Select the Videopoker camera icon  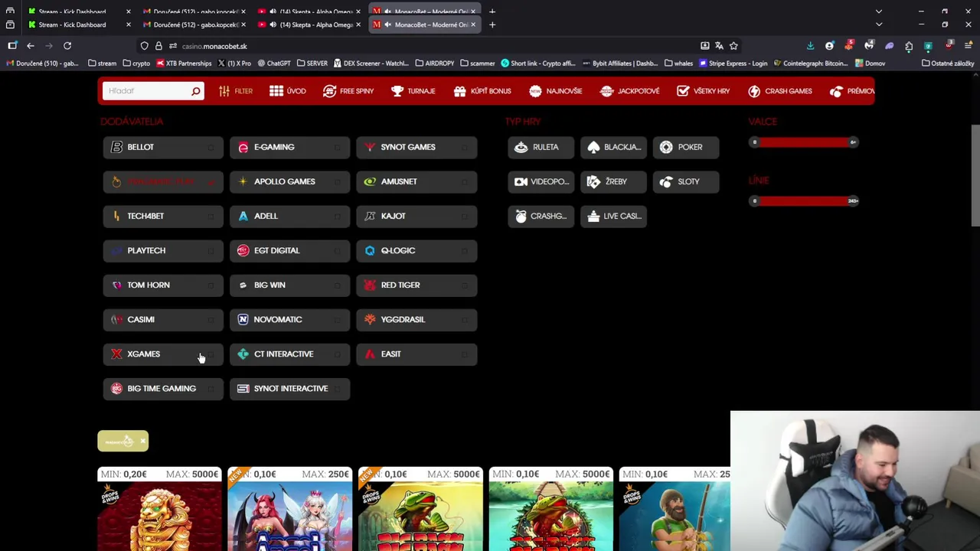521,181
